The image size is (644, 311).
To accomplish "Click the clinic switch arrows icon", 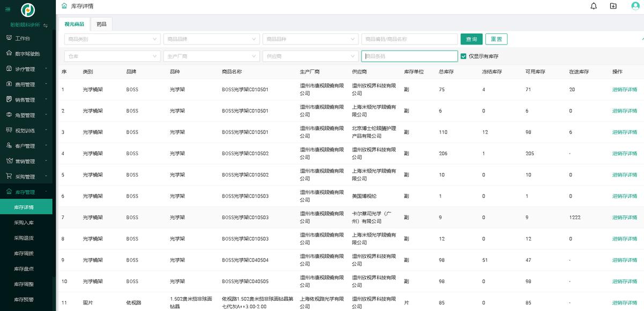I will 46,25.
